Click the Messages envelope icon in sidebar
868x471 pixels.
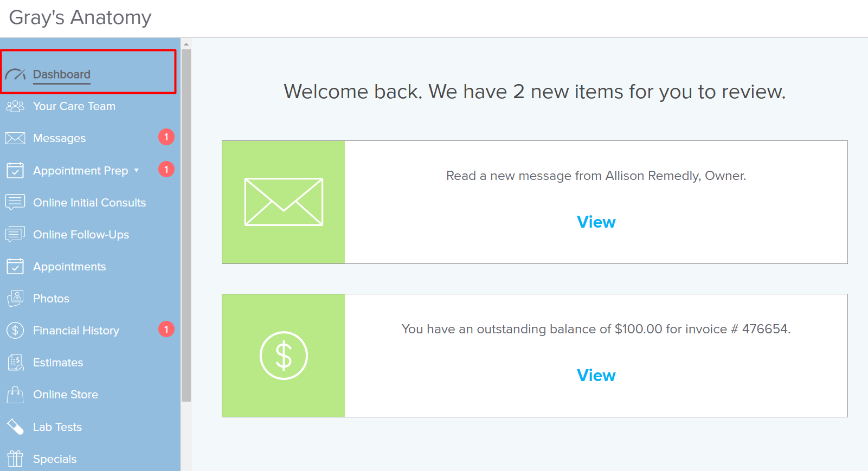click(15, 138)
